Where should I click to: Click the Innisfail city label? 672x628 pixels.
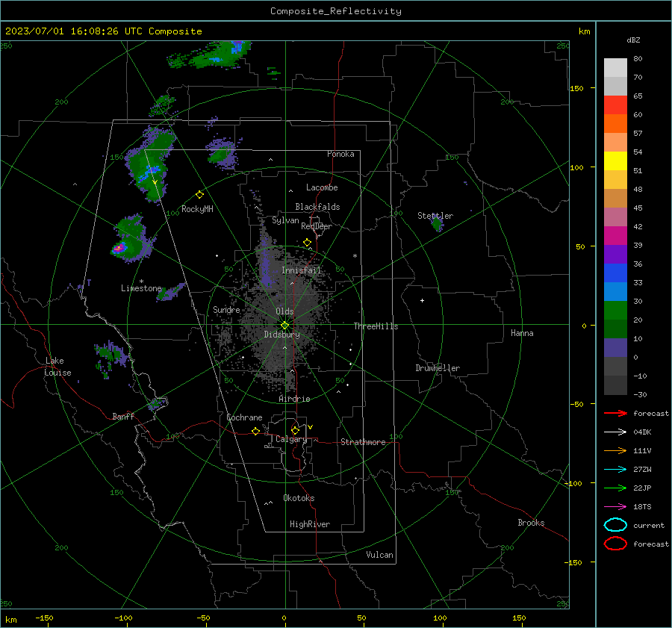point(301,270)
